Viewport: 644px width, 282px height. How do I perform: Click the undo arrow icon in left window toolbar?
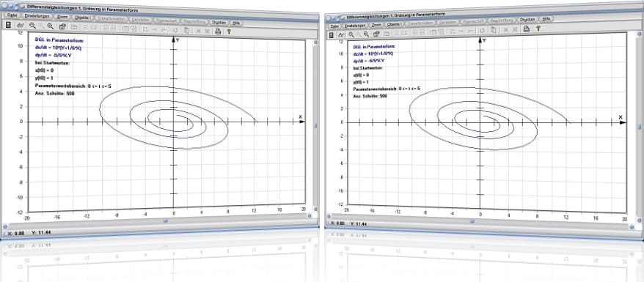[176, 30]
